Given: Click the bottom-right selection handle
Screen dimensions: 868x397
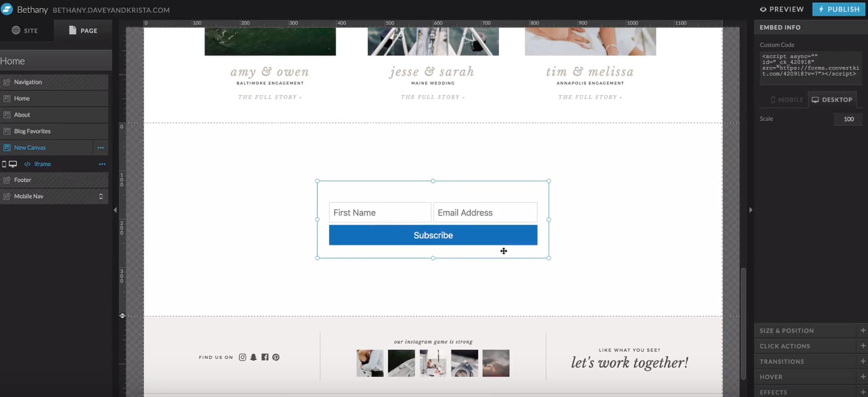Looking at the screenshot, I should pyautogui.click(x=549, y=258).
